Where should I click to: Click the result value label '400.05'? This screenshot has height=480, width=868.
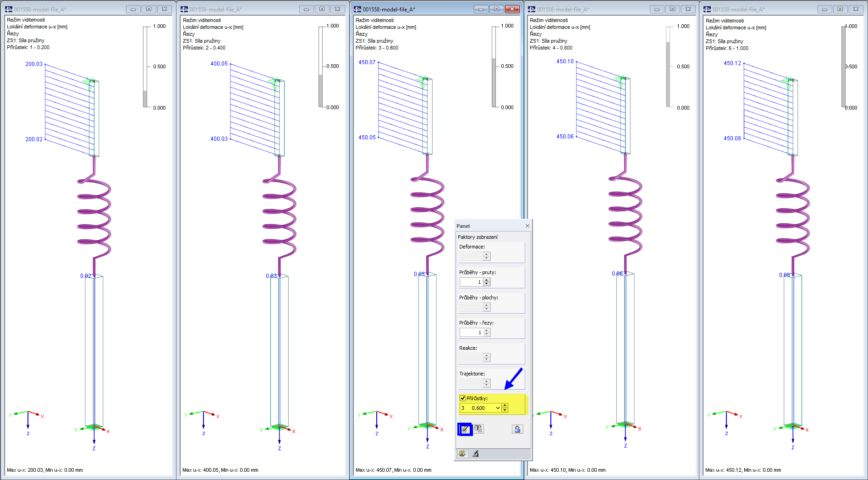click(219, 64)
